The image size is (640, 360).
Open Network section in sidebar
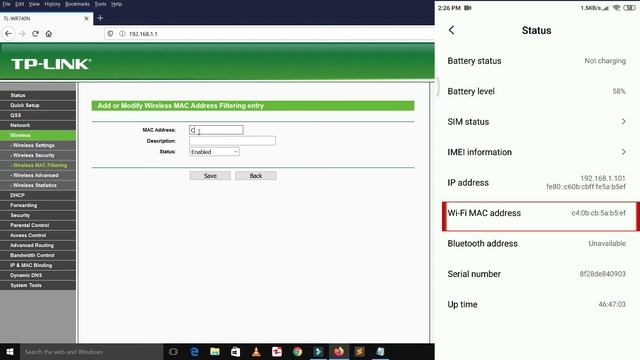click(x=38, y=125)
